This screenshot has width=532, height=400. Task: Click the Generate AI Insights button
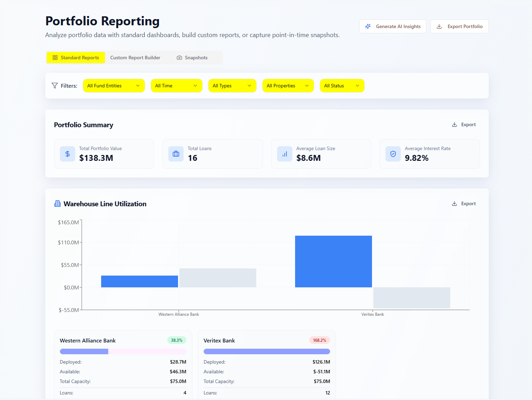pyautogui.click(x=393, y=26)
